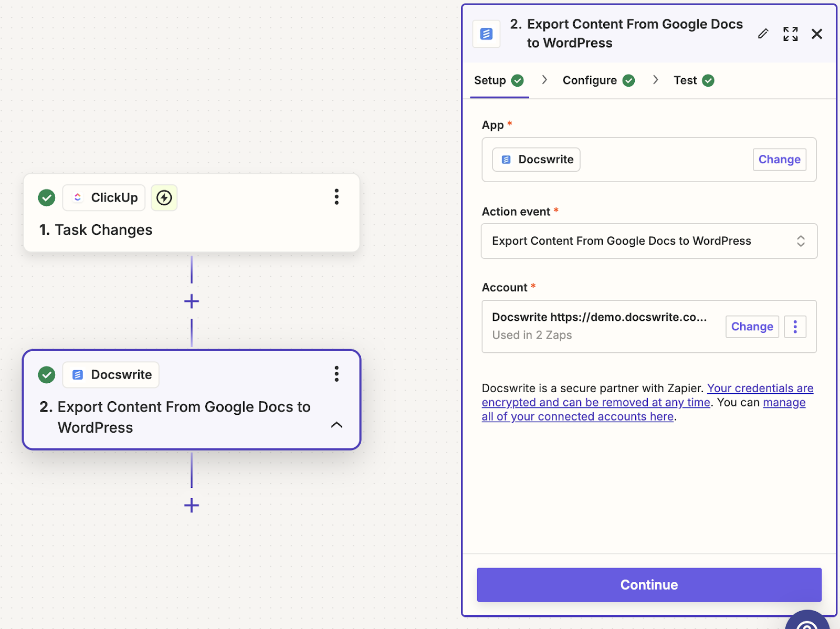This screenshot has height=629, width=840.
Task: Change the selected Docswrite app
Action: [779, 160]
